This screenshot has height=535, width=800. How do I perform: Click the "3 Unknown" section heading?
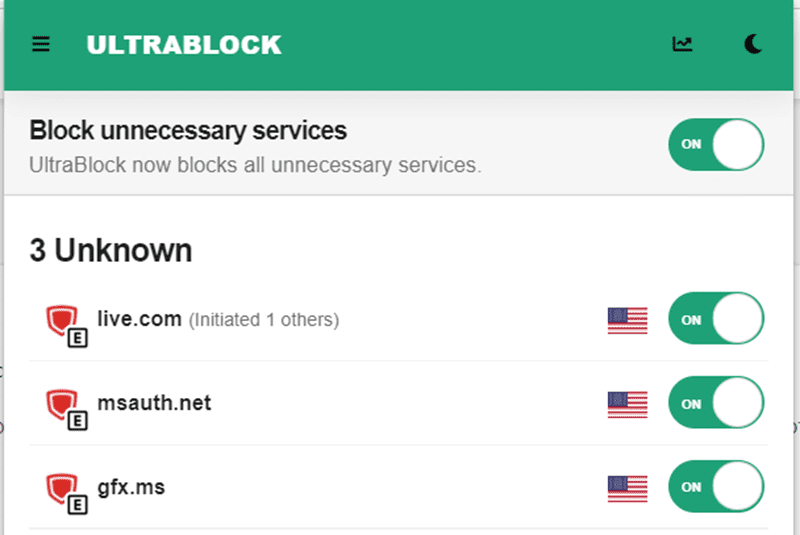pos(110,251)
